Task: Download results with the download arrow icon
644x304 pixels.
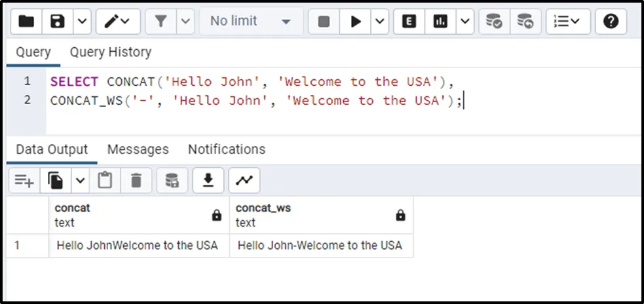Action: pyautogui.click(x=208, y=180)
